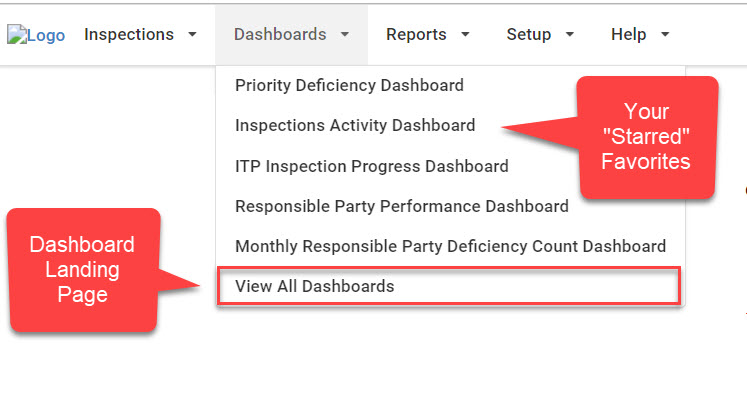Screen dimensions: 747x394
Task: Choose ITP Inspection Progress Dashboard
Action: pyautogui.click(x=372, y=166)
